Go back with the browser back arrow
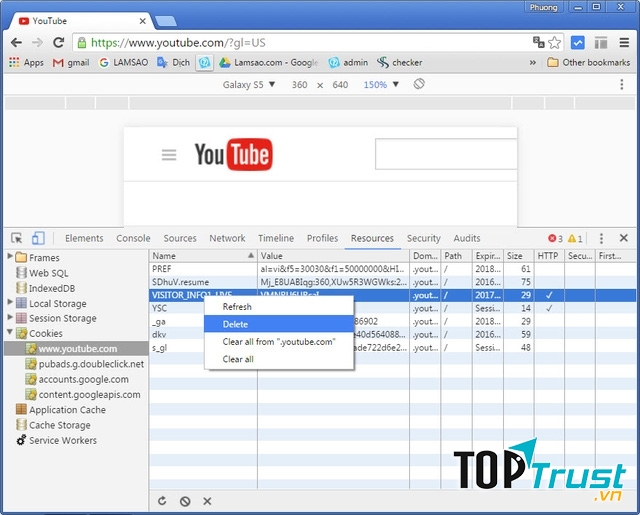 [16, 42]
